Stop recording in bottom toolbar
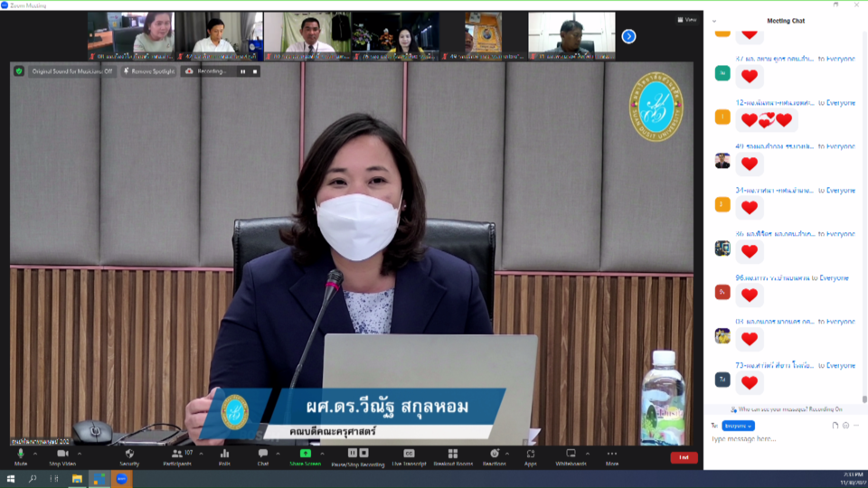Image resolution: width=868 pixels, height=488 pixels. tap(363, 453)
